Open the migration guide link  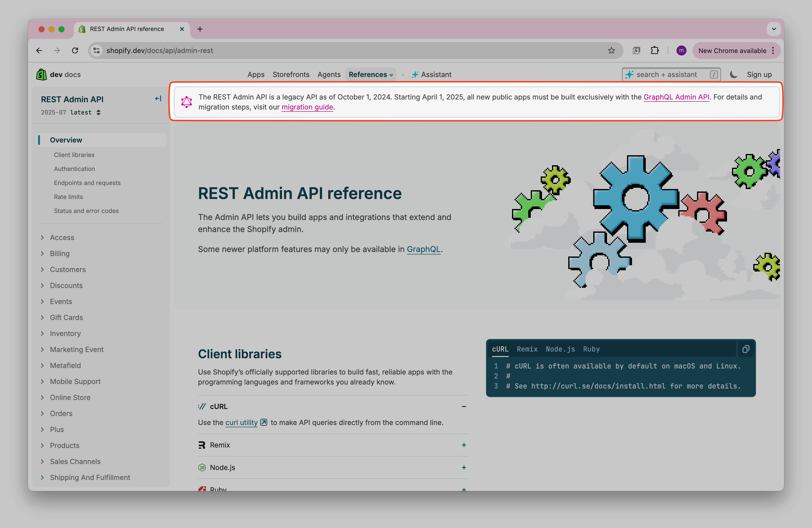point(307,107)
